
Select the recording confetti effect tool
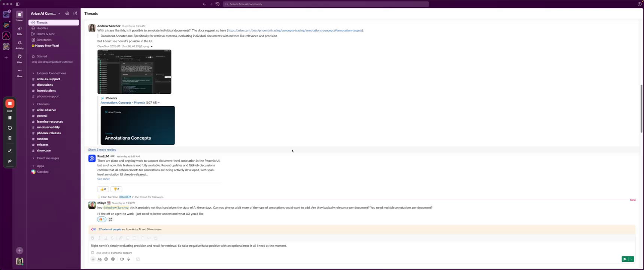pos(10,161)
